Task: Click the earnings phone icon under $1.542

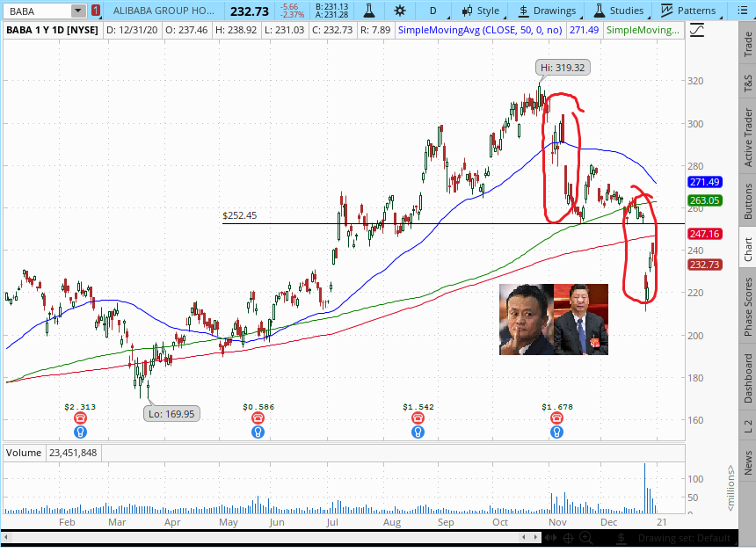Action: pos(418,418)
